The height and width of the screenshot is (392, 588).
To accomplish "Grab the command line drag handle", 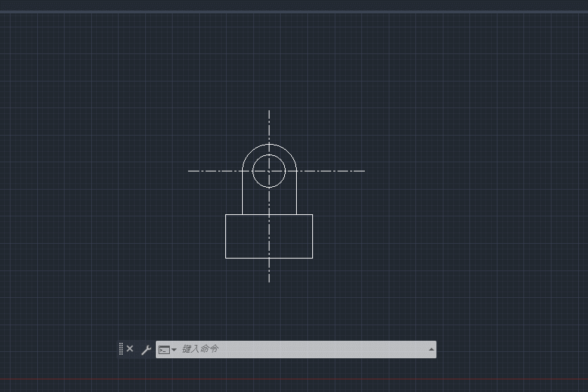I will [x=121, y=349].
